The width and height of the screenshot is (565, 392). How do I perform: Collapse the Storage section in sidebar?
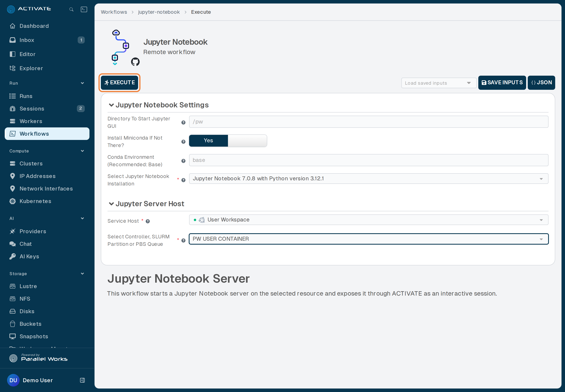pyautogui.click(x=82, y=273)
